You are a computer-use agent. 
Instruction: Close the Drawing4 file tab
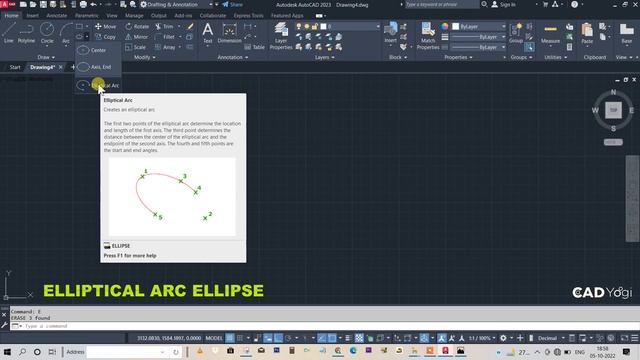click(x=60, y=67)
